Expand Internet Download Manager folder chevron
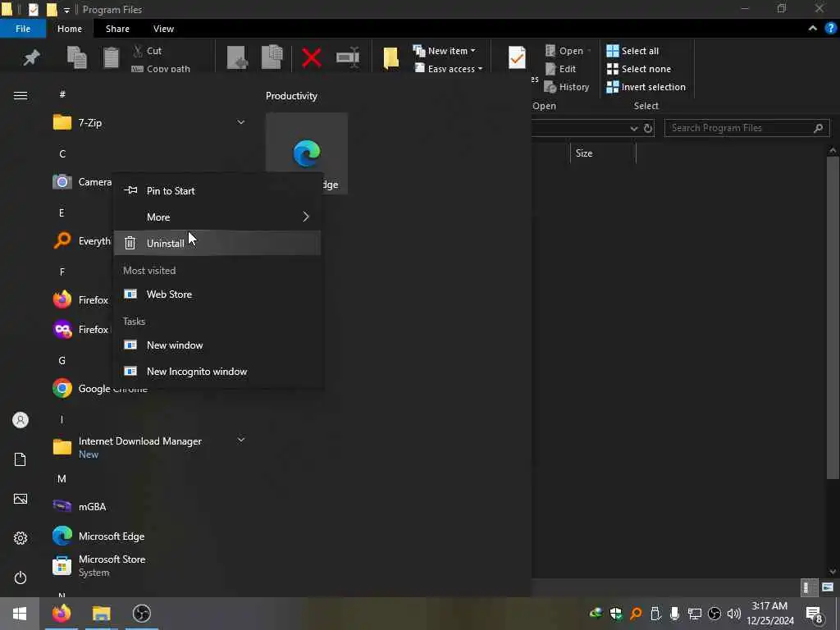Viewport: 840px width, 630px height. pos(241,441)
